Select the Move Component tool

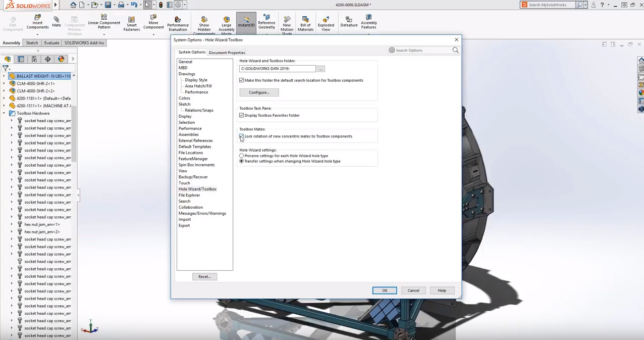[x=153, y=22]
